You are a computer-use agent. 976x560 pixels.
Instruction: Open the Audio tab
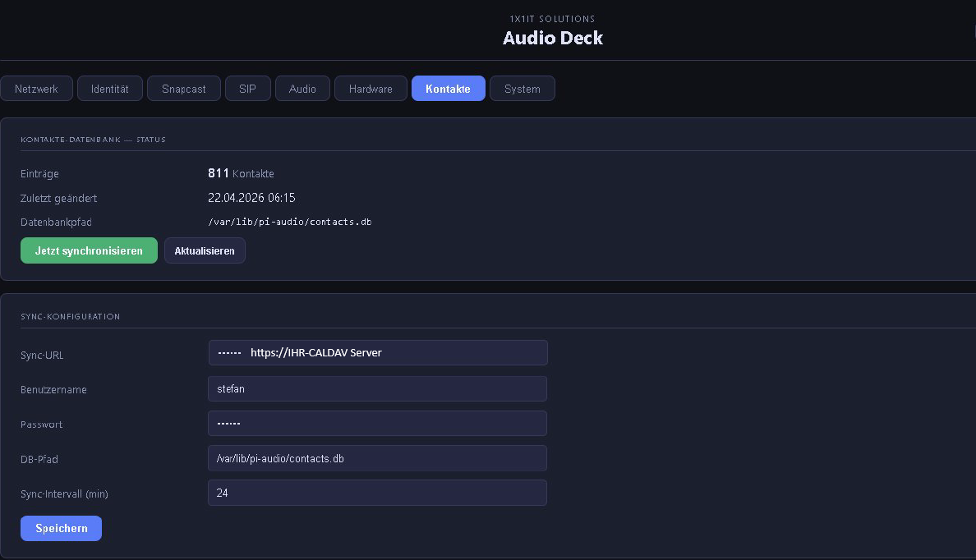302,88
